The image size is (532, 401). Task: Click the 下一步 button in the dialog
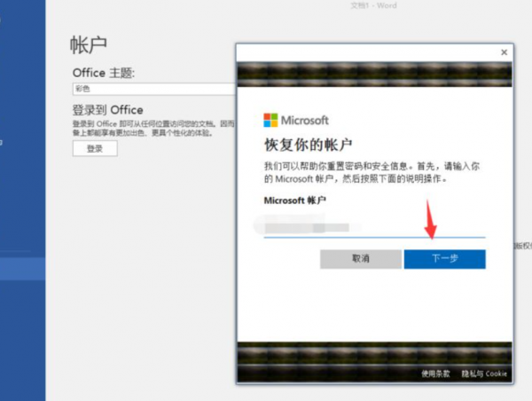tap(445, 259)
